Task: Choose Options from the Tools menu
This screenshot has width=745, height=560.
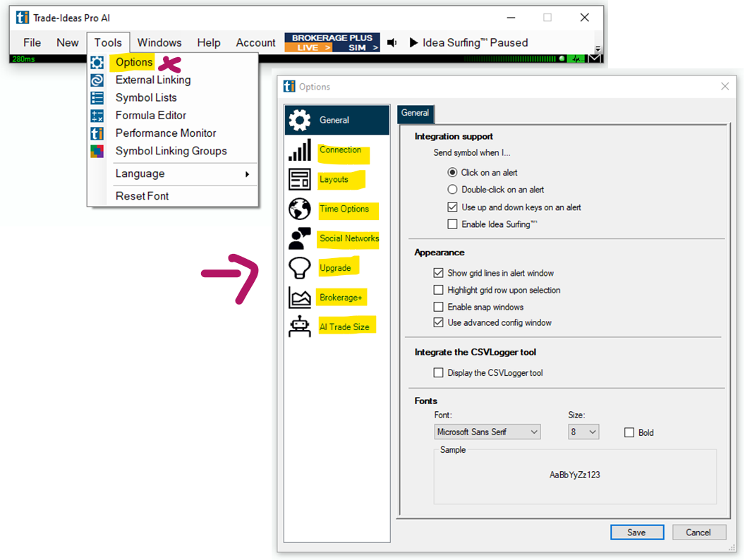Action: point(134,62)
